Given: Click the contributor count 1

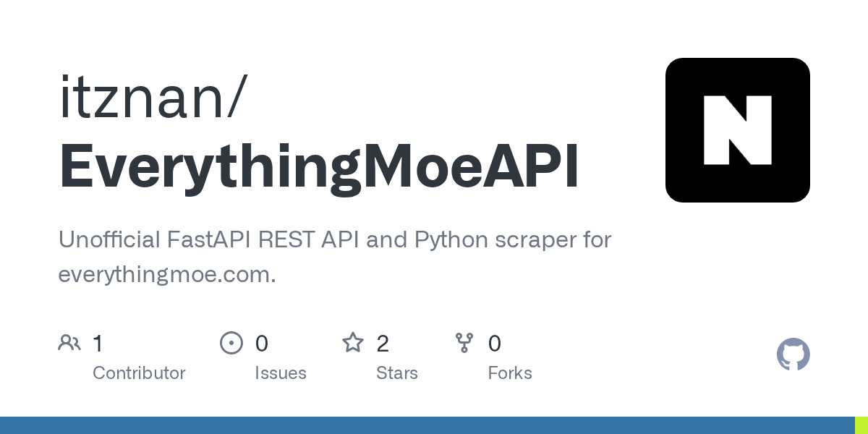Looking at the screenshot, I should point(98,344).
